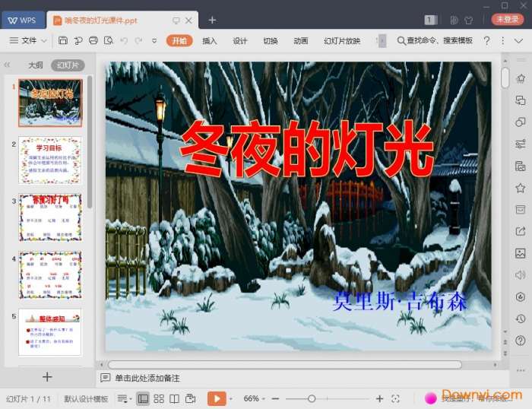
Task: Click the presenter tools icon before play
Action: point(191,399)
